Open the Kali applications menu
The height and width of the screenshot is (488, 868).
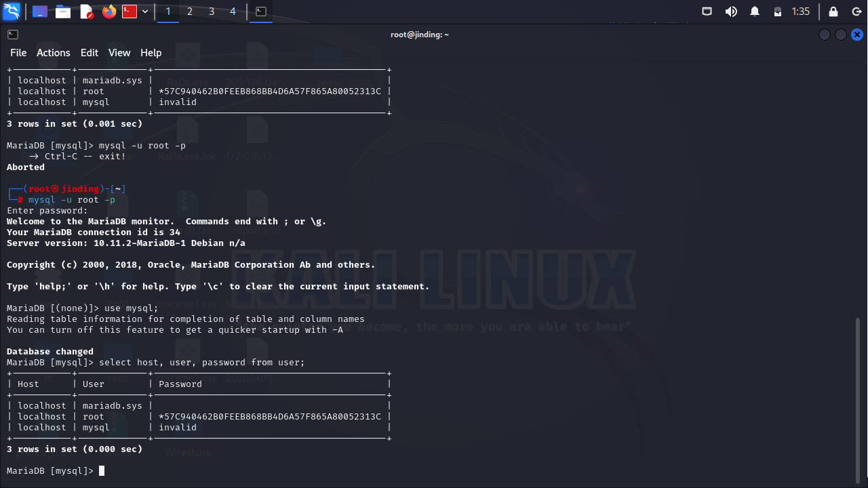12,12
